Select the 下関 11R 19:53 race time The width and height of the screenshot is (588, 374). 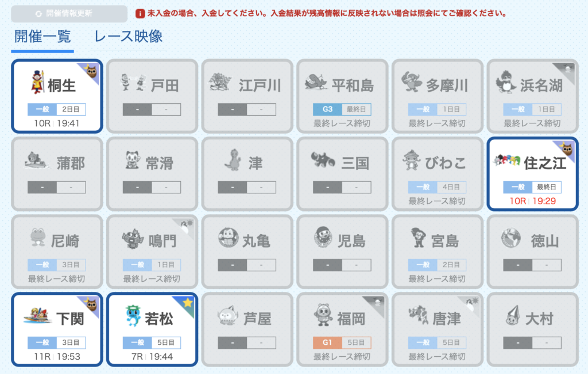56,357
